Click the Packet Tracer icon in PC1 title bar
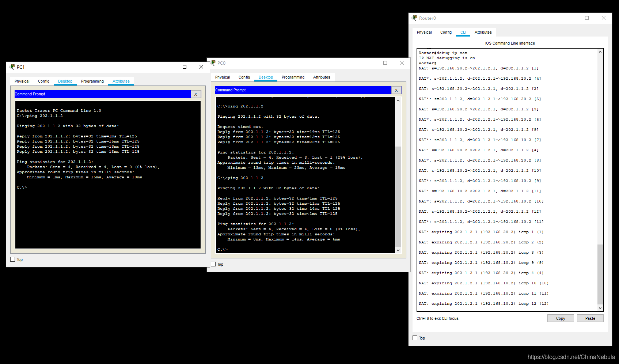 coord(12,67)
